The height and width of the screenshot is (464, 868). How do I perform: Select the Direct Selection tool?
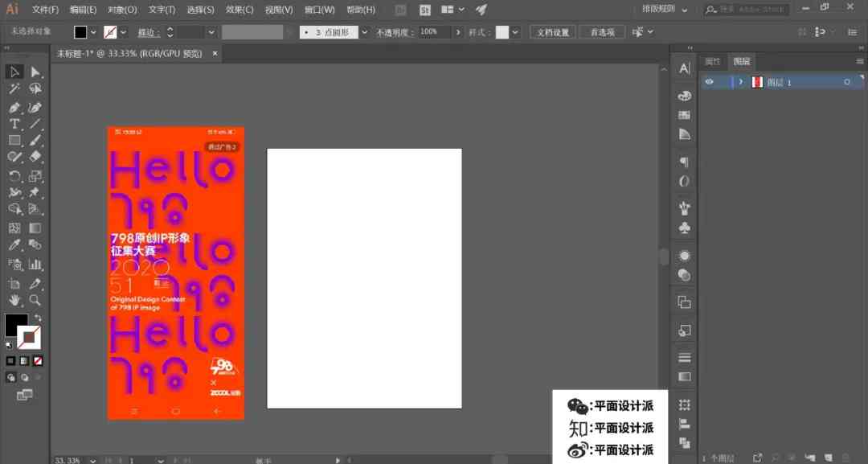click(x=35, y=72)
